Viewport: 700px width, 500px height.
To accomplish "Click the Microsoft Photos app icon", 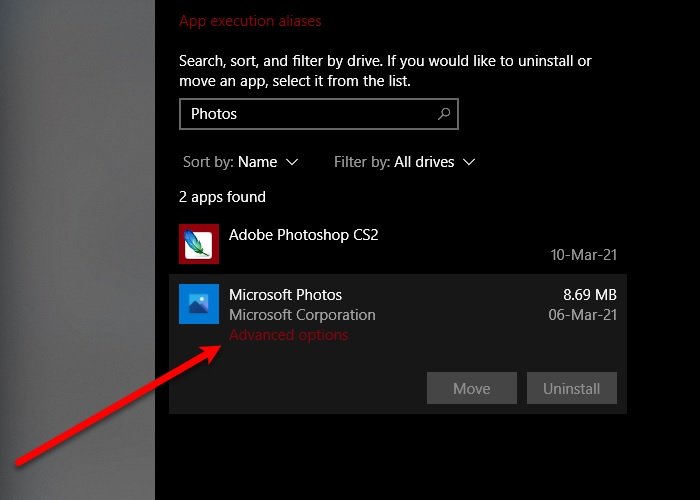I will [x=199, y=304].
